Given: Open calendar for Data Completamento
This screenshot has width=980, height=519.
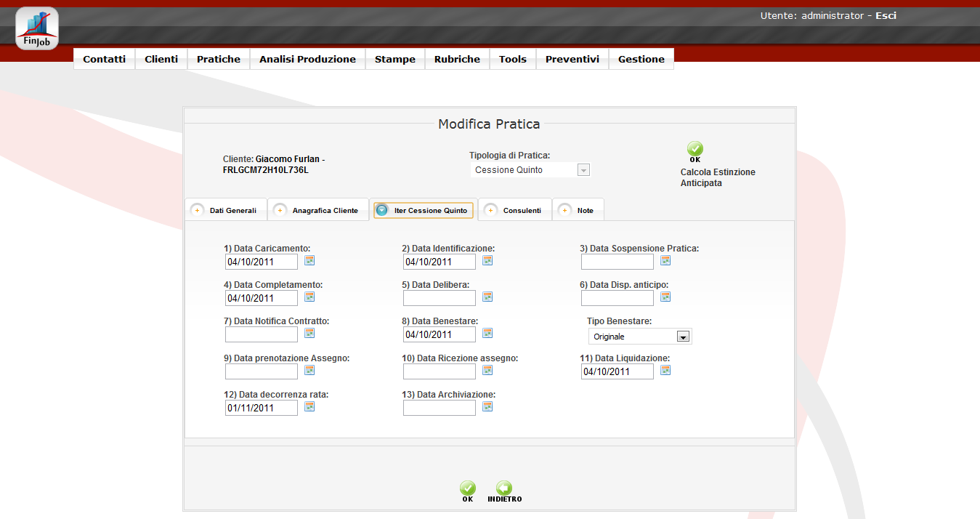Looking at the screenshot, I should point(309,297).
